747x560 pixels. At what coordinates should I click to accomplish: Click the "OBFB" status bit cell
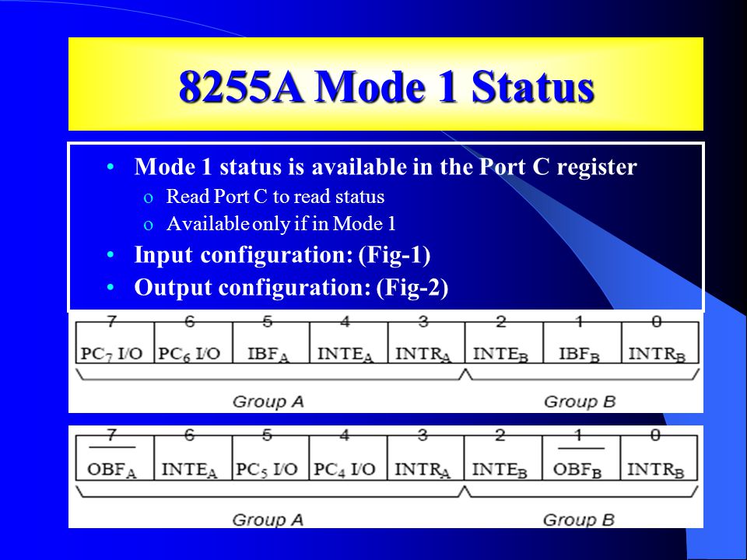click(581, 459)
